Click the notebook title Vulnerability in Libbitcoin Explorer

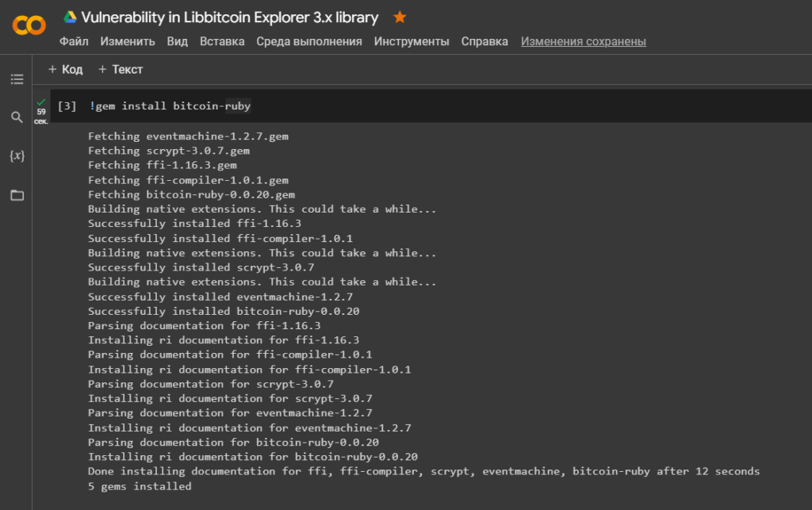click(x=230, y=17)
